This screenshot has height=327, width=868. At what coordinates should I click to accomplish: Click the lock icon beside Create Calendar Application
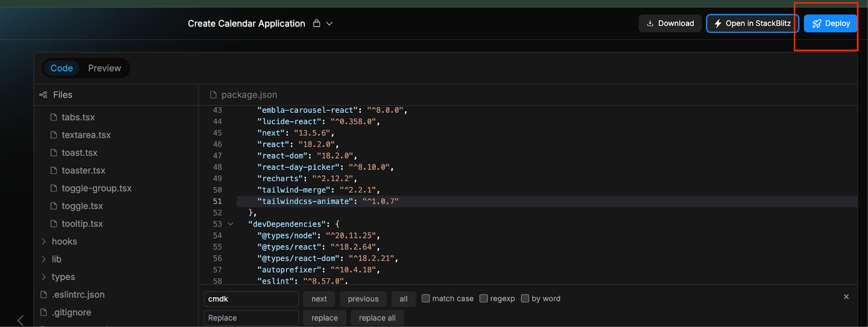tap(317, 23)
